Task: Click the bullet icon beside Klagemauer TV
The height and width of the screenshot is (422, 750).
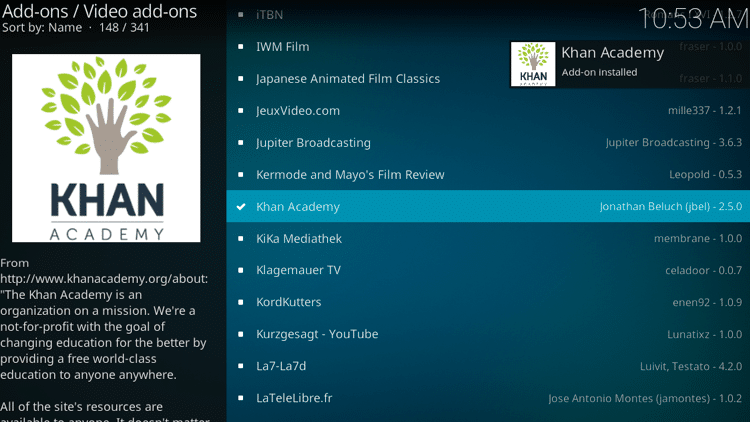Action: [241, 270]
